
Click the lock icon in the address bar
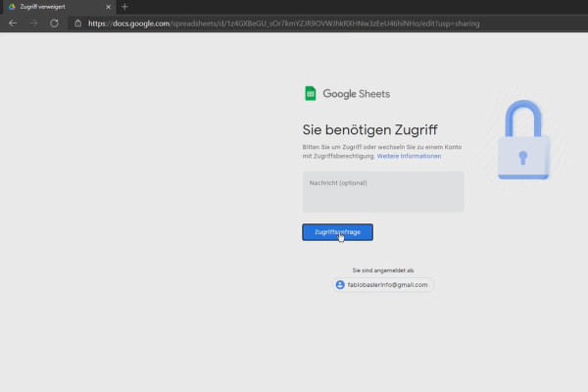click(x=77, y=24)
